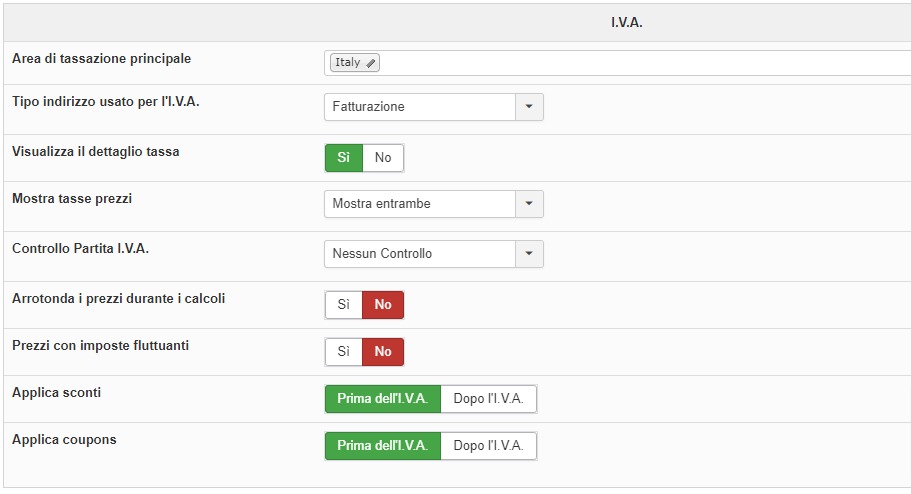This screenshot has width=911, height=494.
Task: Choose No for Arrotonda i prezzi durante i calcoli
Action: (383, 305)
